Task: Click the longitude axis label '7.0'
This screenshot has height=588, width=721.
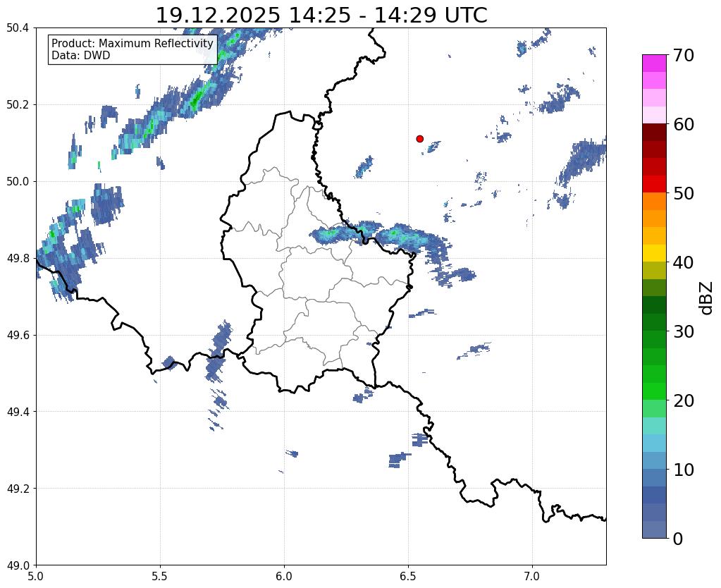Action: point(532,577)
